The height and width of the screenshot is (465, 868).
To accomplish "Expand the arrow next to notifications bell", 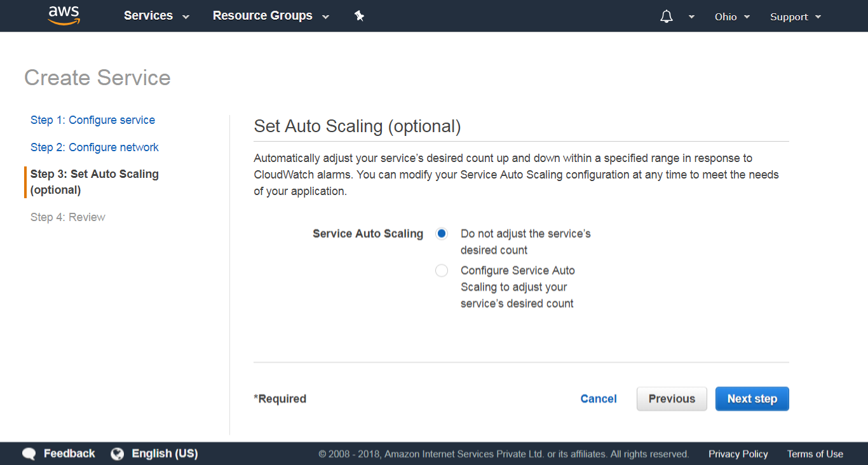I will 691,17.
